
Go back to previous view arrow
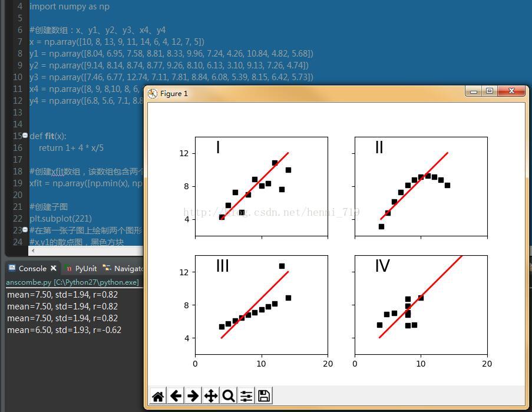coord(176,395)
